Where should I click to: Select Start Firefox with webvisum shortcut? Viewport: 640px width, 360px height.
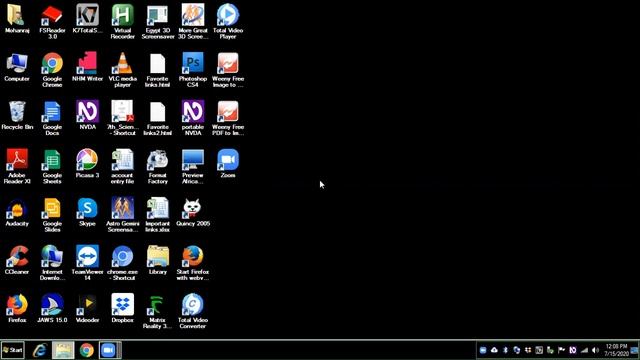click(193, 263)
